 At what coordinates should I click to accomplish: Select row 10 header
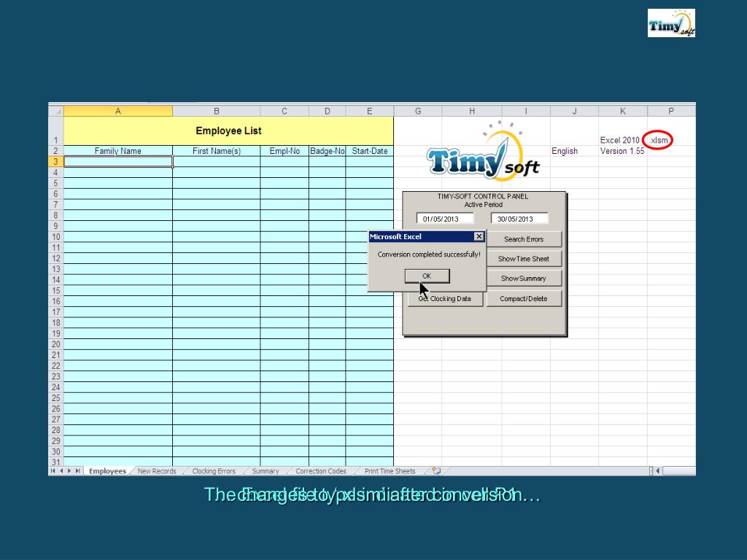pos(56,237)
